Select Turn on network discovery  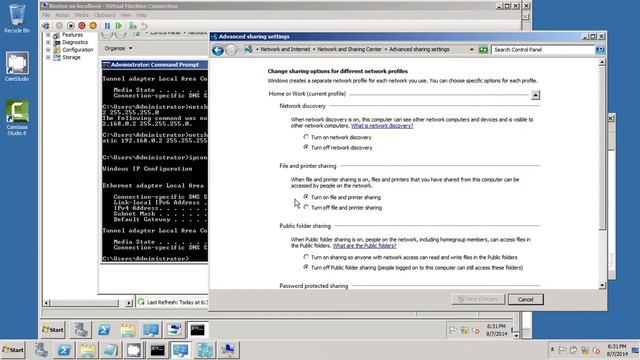(x=306, y=137)
